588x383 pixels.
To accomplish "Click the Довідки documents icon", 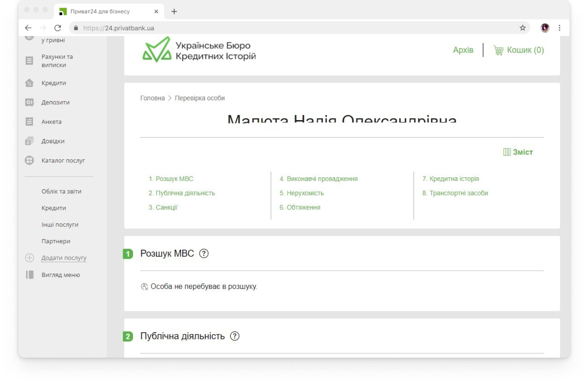I will [29, 141].
